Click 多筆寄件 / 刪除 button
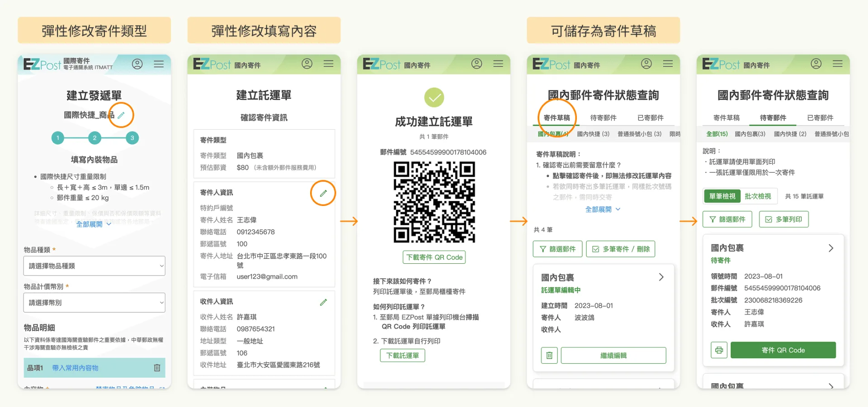The image size is (868, 407). tap(621, 249)
